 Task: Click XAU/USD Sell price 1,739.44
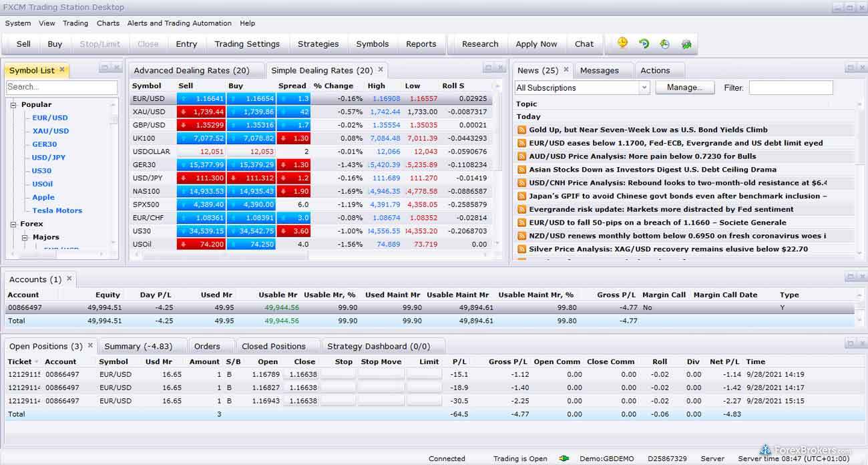click(x=201, y=112)
